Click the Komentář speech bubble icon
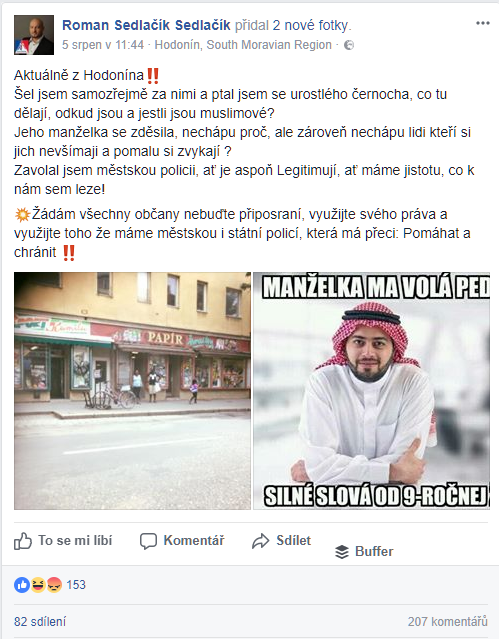The image size is (499, 639). [148, 541]
